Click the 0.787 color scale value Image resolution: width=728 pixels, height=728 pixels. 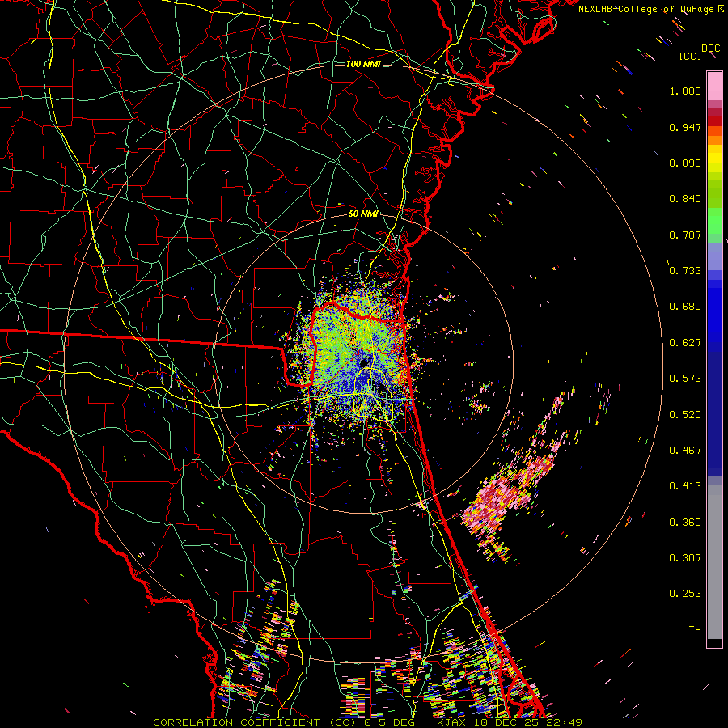(x=685, y=235)
